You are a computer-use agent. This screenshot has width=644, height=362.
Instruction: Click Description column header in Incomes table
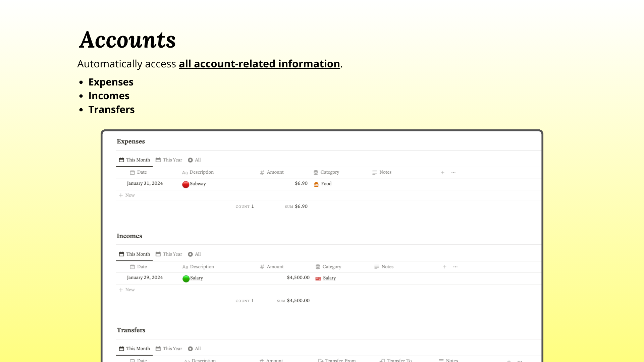[x=198, y=267]
